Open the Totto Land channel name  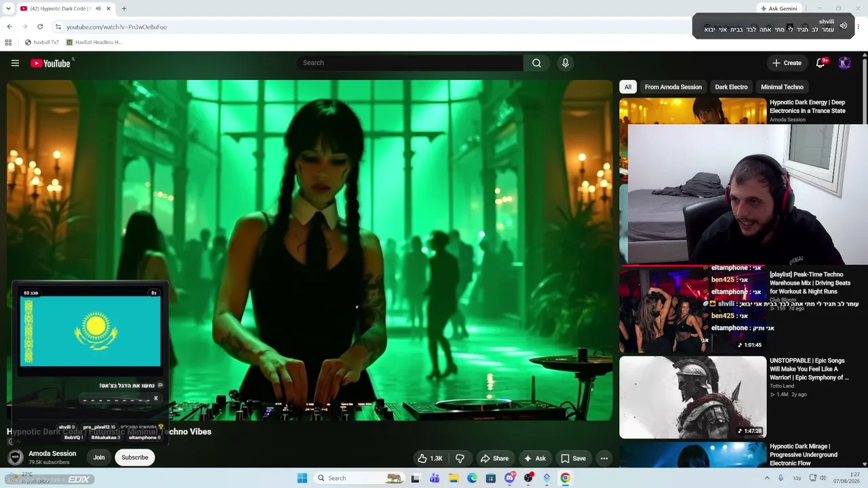click(x=782, y=386)
